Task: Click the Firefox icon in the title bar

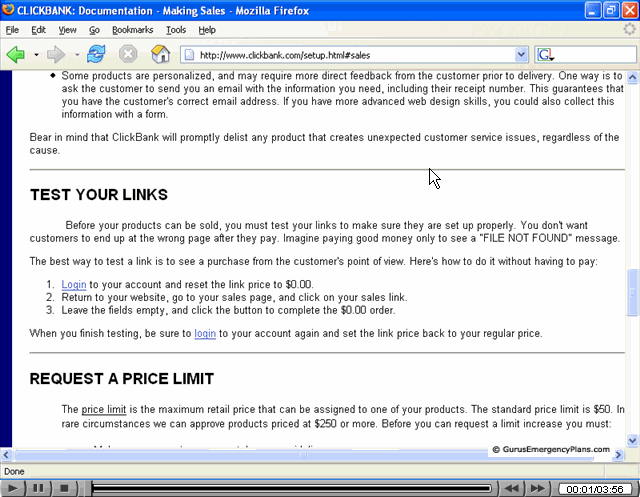Action: (x=8, y=9)
